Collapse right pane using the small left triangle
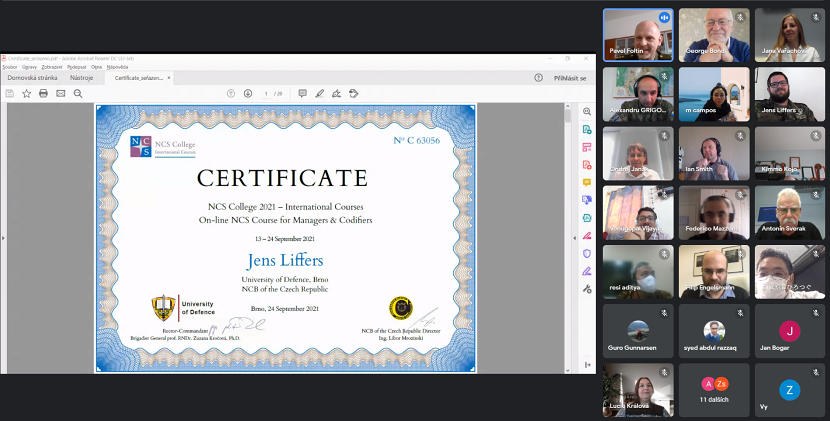The height and width of the screenshot is (421, 830). (x=575, y=238)
